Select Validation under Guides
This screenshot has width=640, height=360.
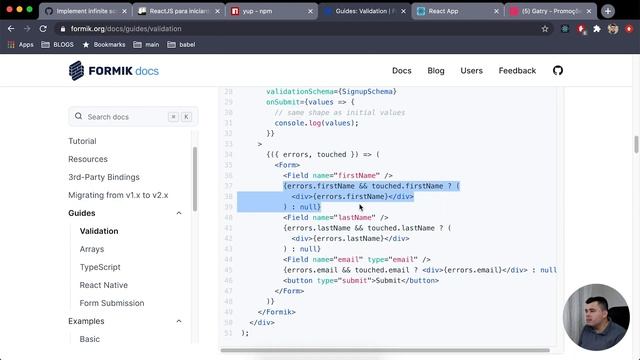(99, 231)
